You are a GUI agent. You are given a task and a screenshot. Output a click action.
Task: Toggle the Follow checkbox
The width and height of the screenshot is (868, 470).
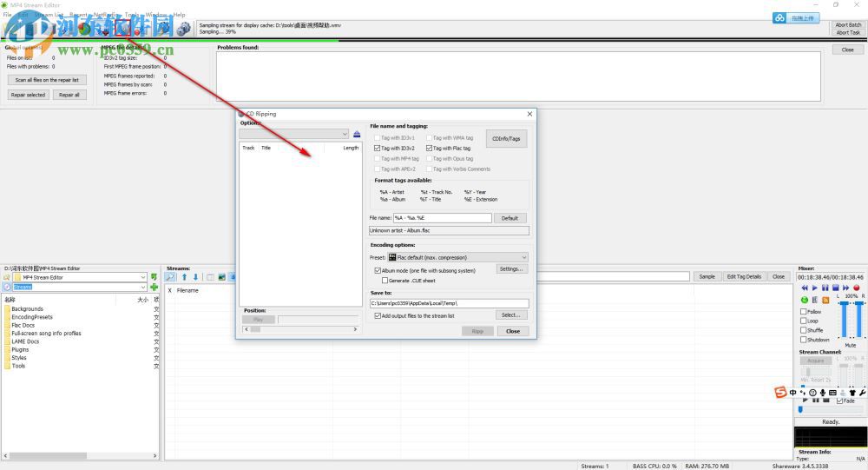803,312
